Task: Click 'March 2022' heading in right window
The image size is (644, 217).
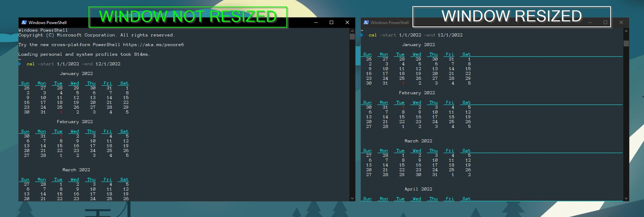Action: click(x=418, y=141)
